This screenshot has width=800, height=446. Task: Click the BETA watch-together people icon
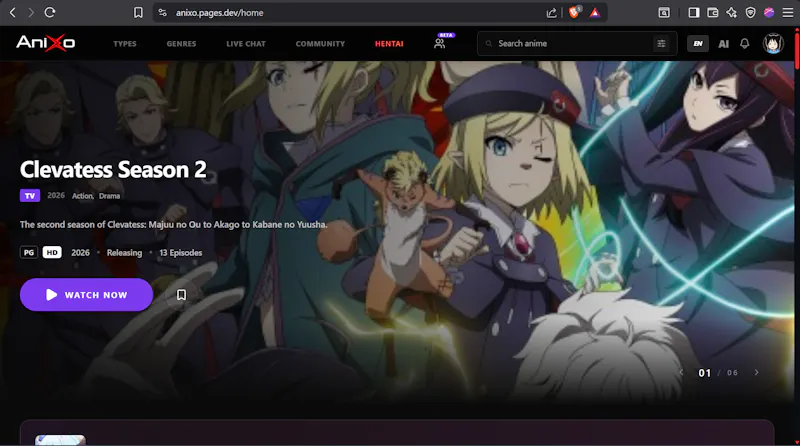440,43
